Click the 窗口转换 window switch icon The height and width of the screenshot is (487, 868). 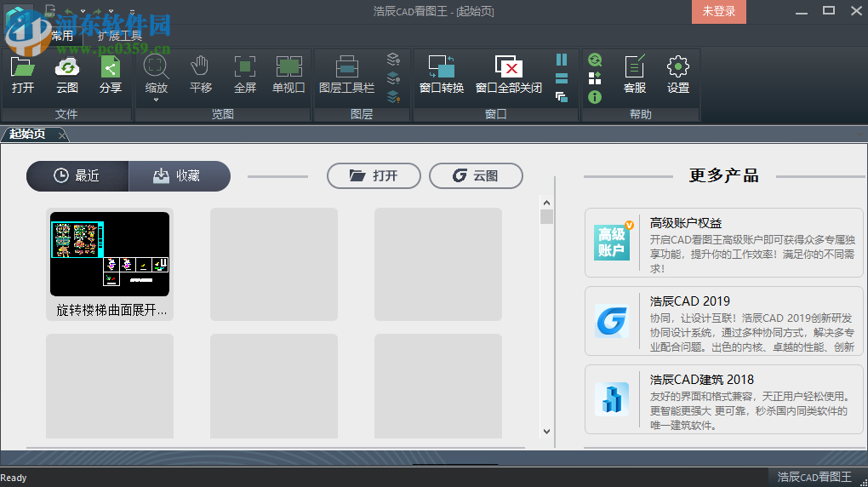tap(441, 75)
